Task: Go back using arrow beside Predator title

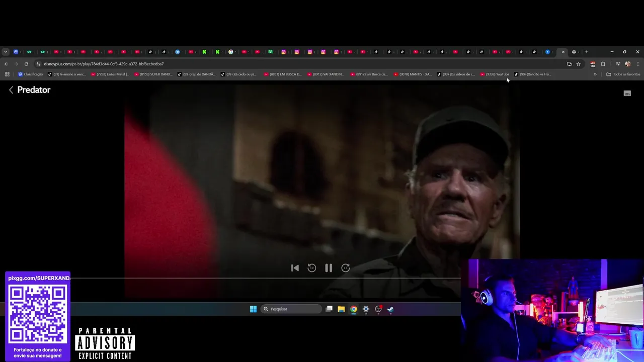Action: click(x=11, y=90)
